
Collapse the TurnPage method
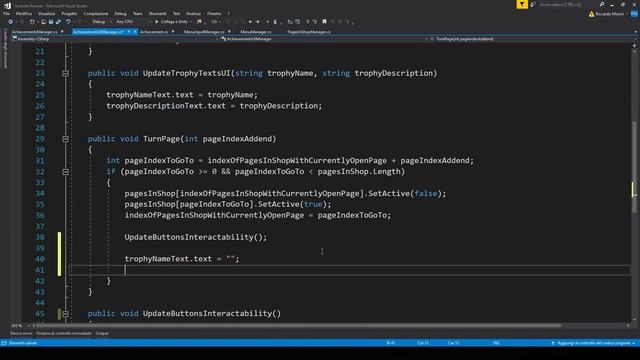click(65, 139)
